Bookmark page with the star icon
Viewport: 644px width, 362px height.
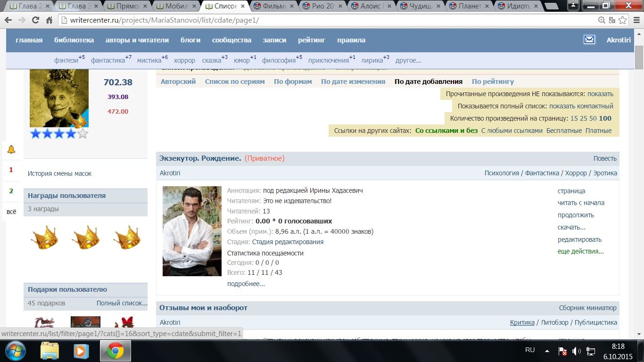coord(623,20)
